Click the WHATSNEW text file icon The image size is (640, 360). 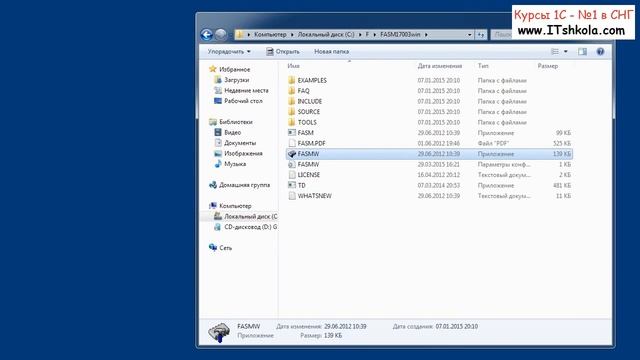(291, 196)
